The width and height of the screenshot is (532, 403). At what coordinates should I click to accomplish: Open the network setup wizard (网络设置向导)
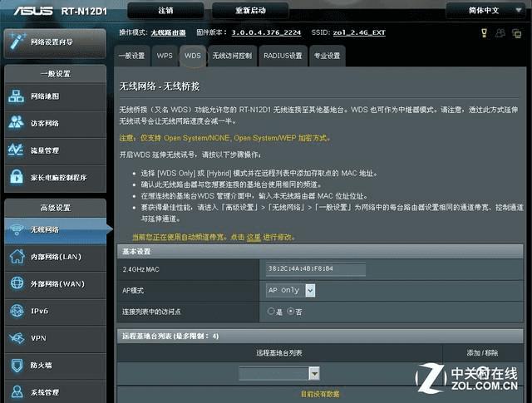pos(55,42)
